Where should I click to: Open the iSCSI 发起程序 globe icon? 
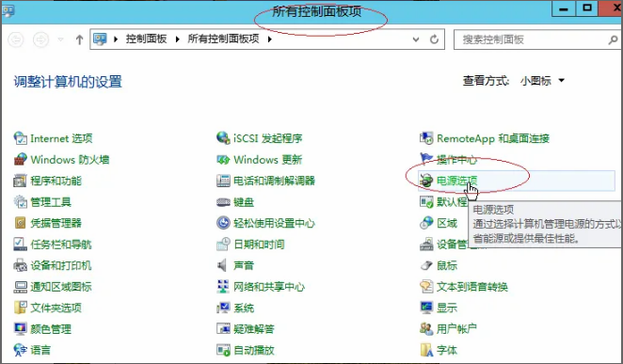pos(223,138)
